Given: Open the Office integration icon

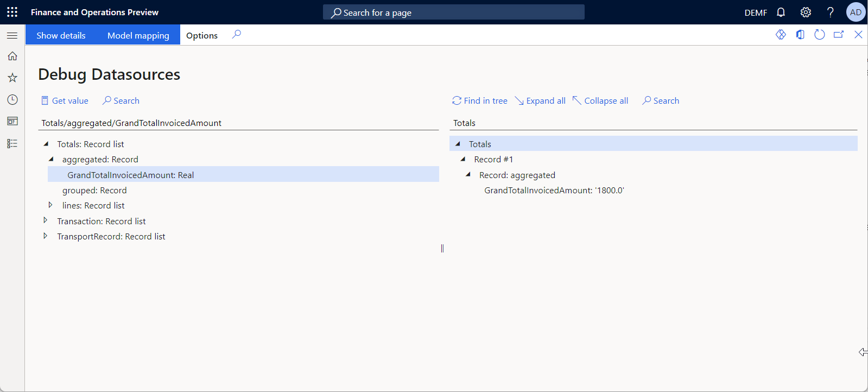Looking at the screenshot, I should pyautogui.click(x=800, y=35).
